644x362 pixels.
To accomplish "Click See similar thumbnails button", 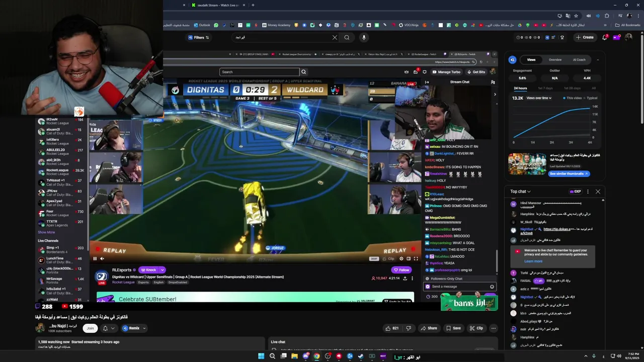I will 569,173.
